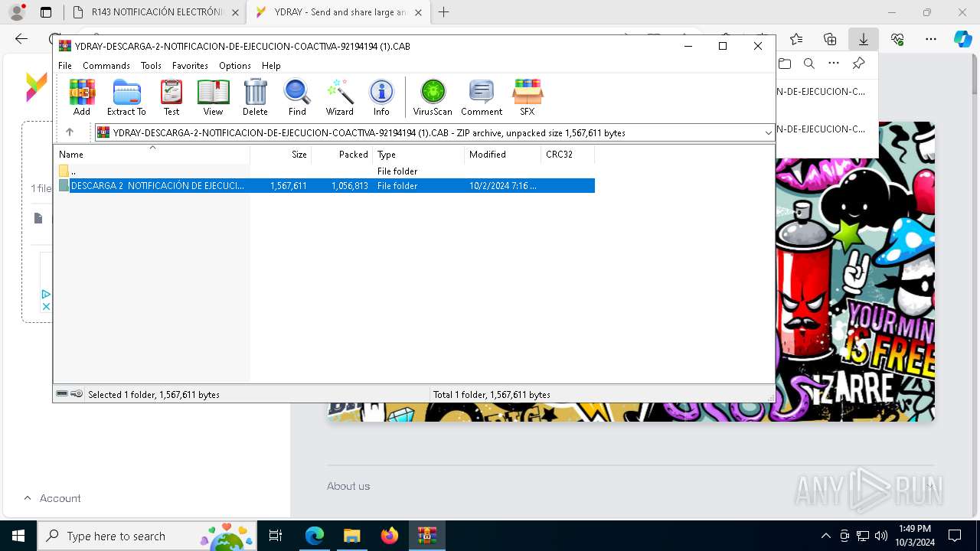Click the Delete trash can icon

click(x=255, y=97)
